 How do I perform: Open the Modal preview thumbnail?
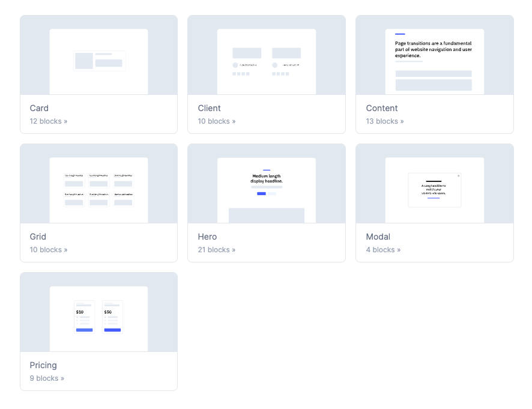pos(435,184)
